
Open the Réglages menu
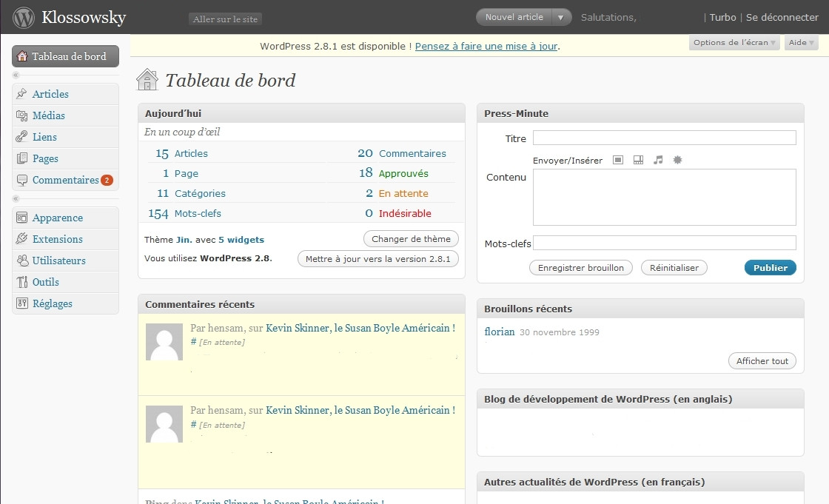(66, 303)
